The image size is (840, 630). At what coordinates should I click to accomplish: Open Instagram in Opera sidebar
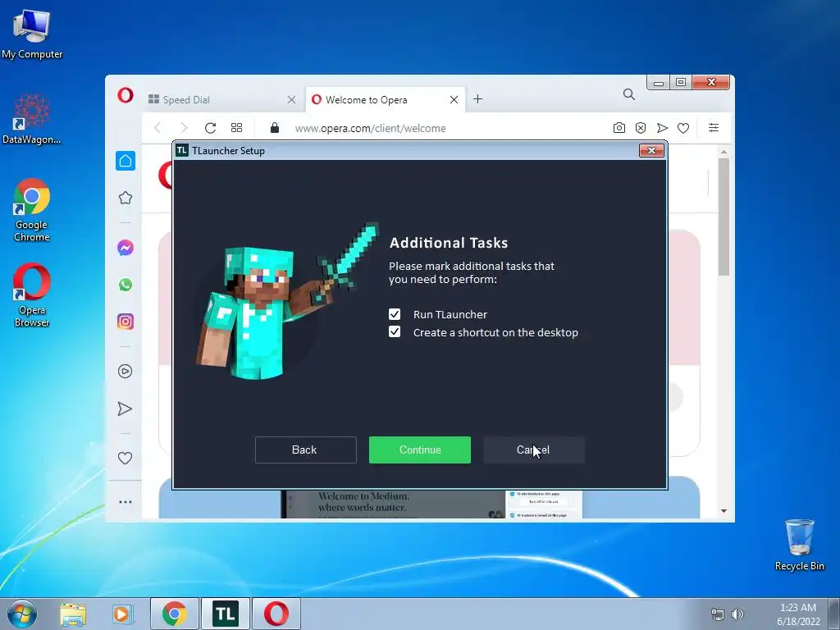point(126,322)
